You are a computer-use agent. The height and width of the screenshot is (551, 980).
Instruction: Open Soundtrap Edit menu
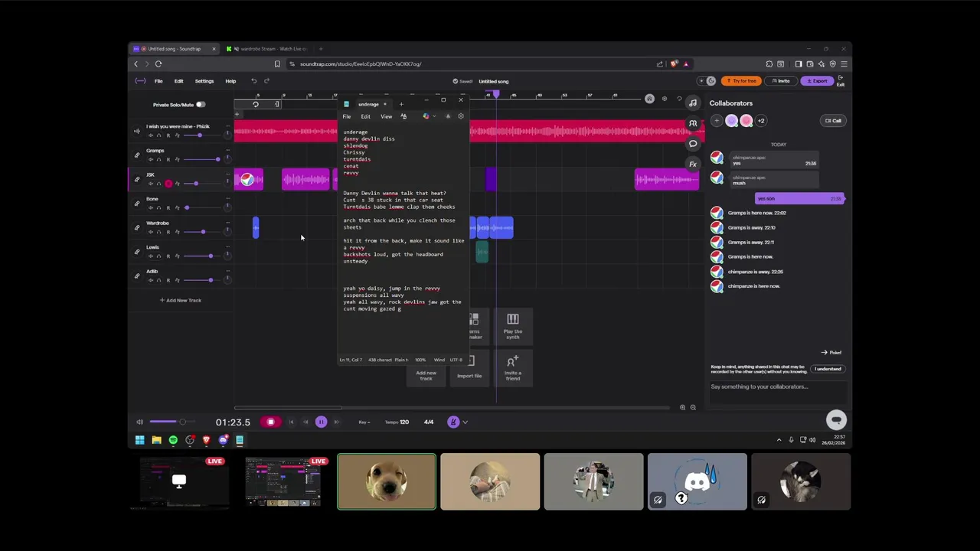pyautogui.click(x=178, y=81)
